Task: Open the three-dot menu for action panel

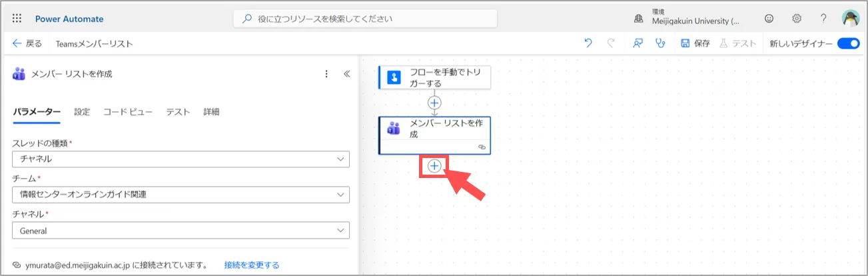Action: [326, 74]
